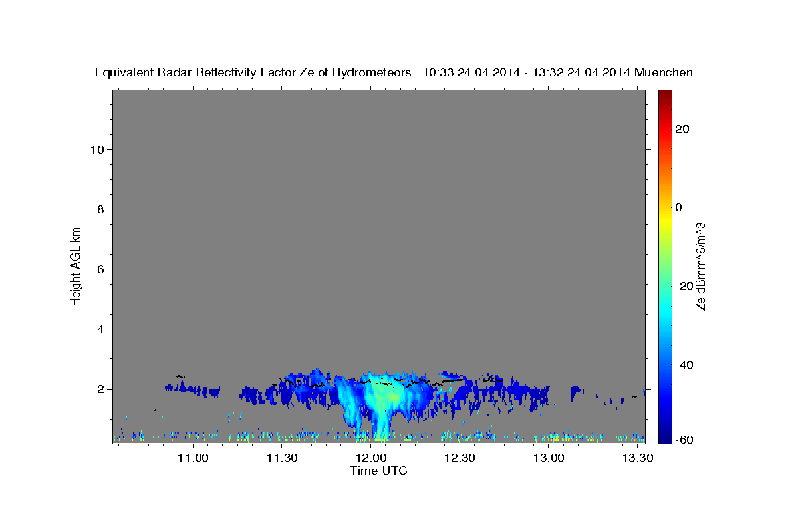Image resolution: width=798 pixels, height=532 pixels.
Task: Click the height tick label '8'
Action: click(100, 209)
